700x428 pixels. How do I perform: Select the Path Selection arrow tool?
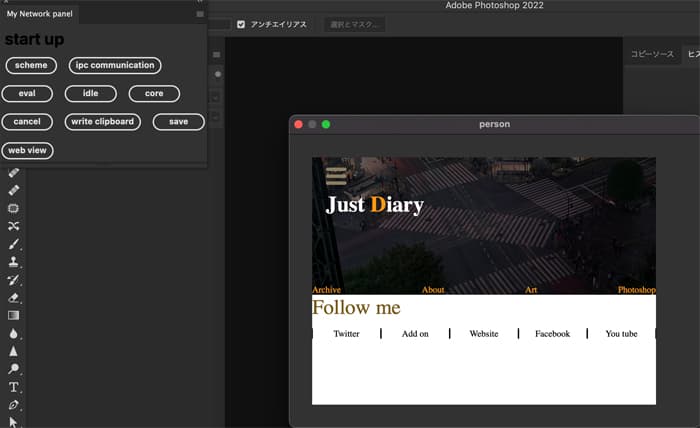tap(13, 422)
